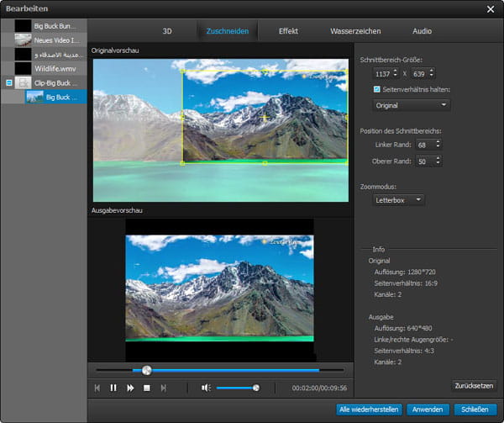The width and height of the screenshot is (504, 423).
Task: Click the crop area center crosshair
Action: (x=265, y=118)
